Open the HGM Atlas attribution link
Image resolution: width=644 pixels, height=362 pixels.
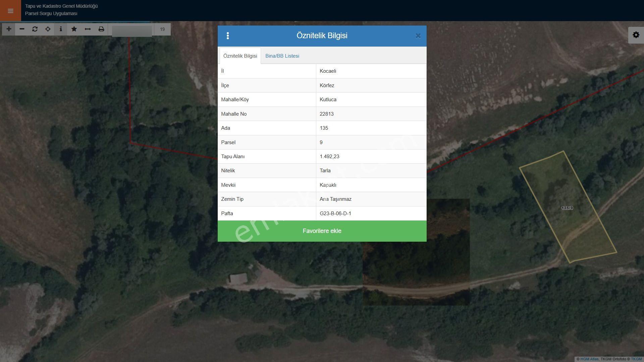(589, 359)
